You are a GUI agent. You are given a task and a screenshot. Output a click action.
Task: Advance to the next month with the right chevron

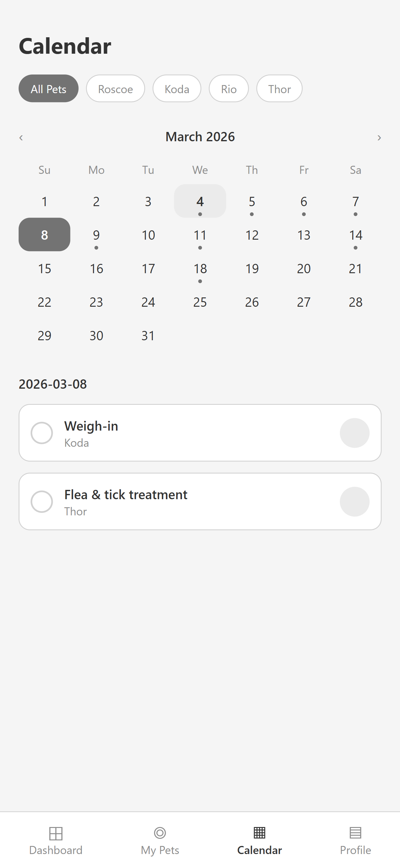(379, 138)
